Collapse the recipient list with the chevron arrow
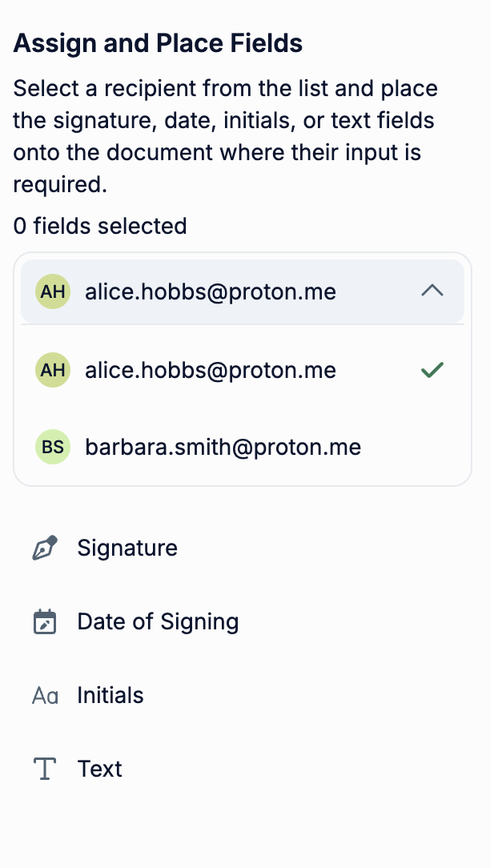Viewport: 490px width, 868px height. tap(432, 291)
